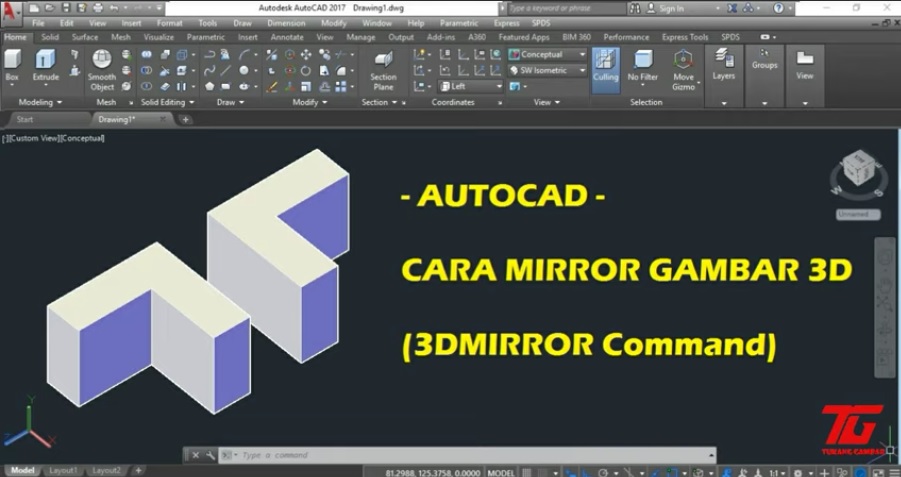Toggle grid display in status bar
Image resolution: width=901 pixels, height=477 pixels.
527,472
